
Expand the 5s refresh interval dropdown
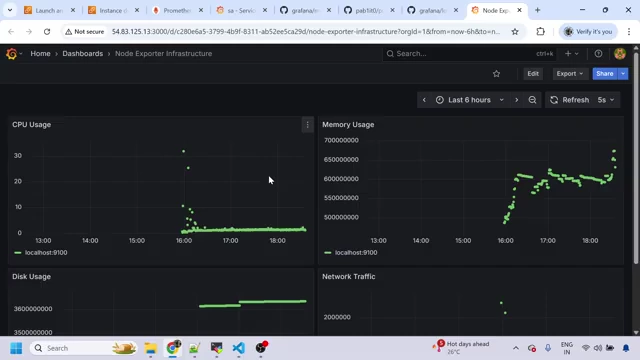click(606, 100)
